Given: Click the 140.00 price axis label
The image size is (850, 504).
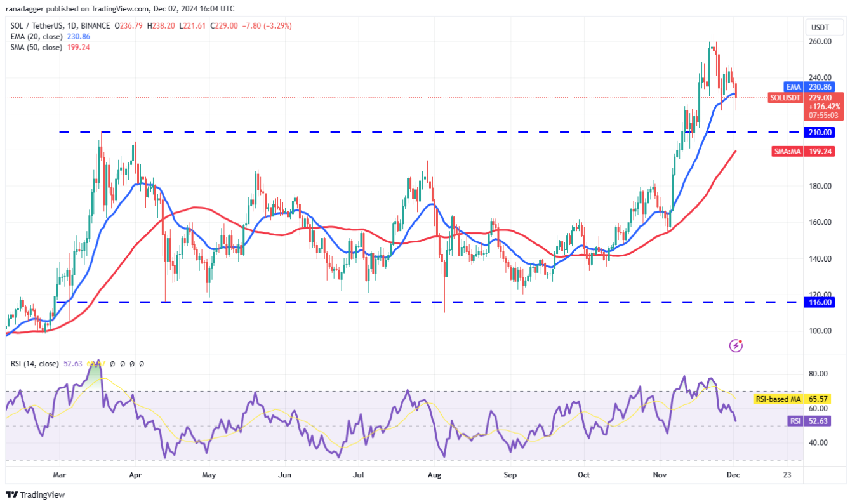Looking at the screenshot, I should coord(820,259).
